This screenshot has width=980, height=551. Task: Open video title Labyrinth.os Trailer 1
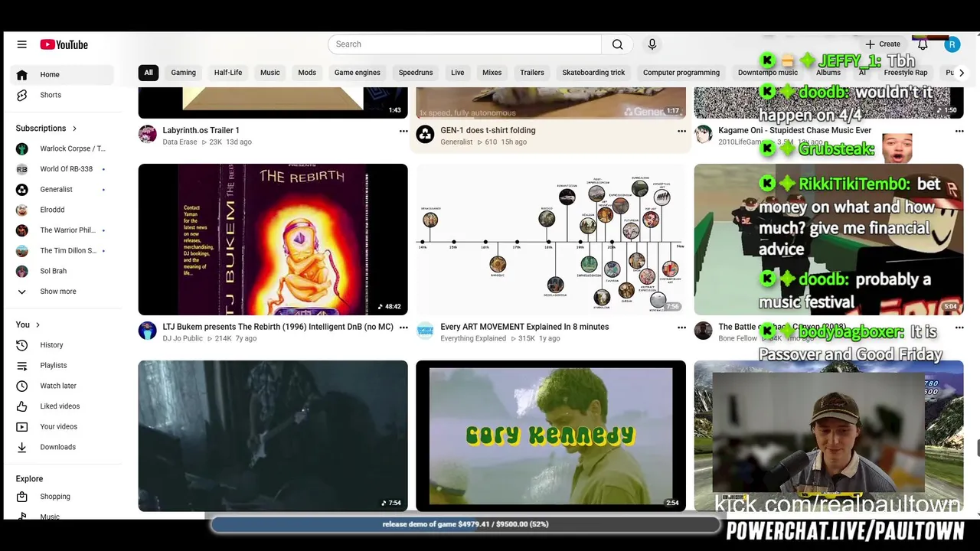(x=201, y=130)
